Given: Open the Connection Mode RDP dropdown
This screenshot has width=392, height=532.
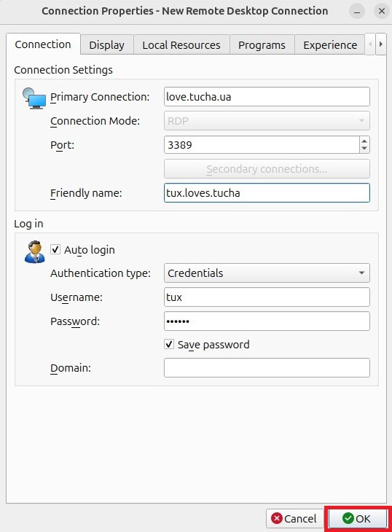Looking at the screenshot, I should pos(267,121).
